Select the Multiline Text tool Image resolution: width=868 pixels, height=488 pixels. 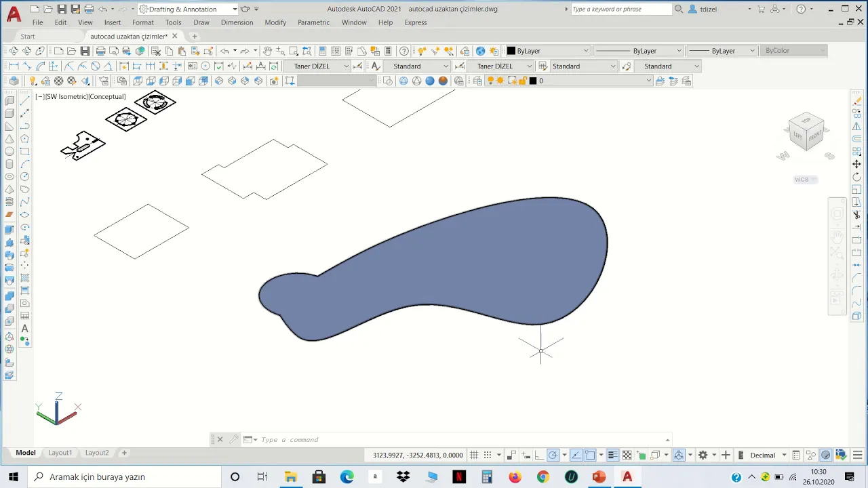click(x=25, y=329)
